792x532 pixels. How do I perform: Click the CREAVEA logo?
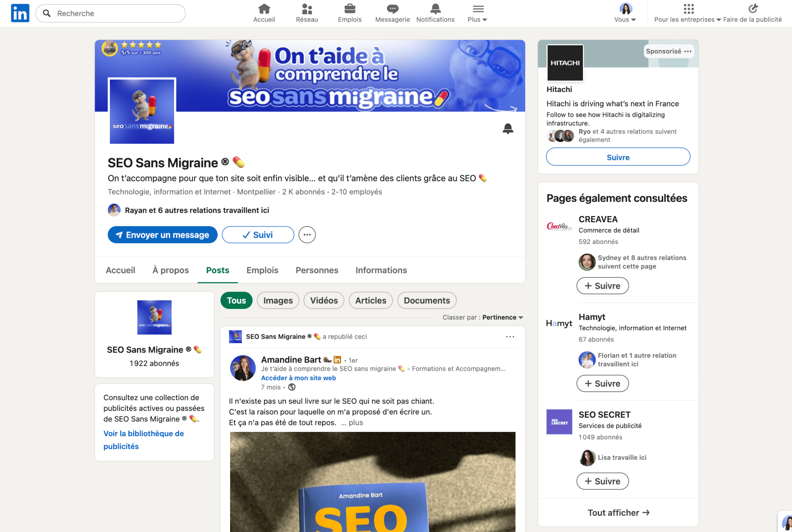[x=559, y=227]
